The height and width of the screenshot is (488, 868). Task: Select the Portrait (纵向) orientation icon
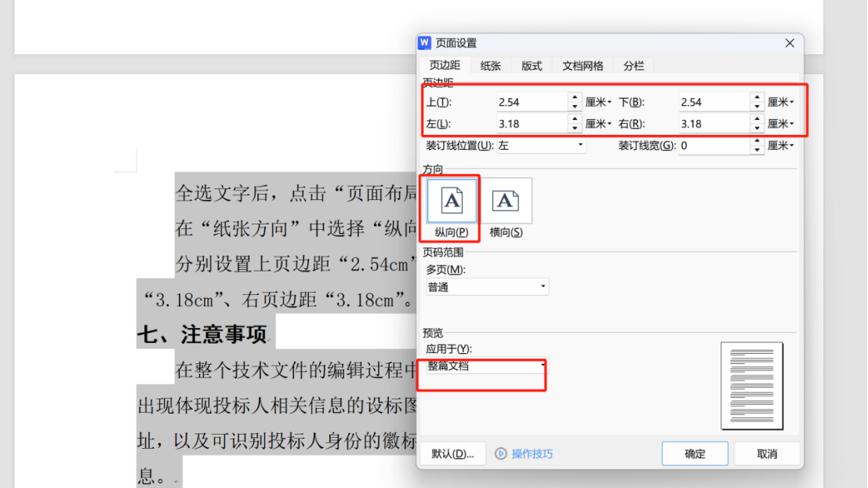click(x=452, y=202)
